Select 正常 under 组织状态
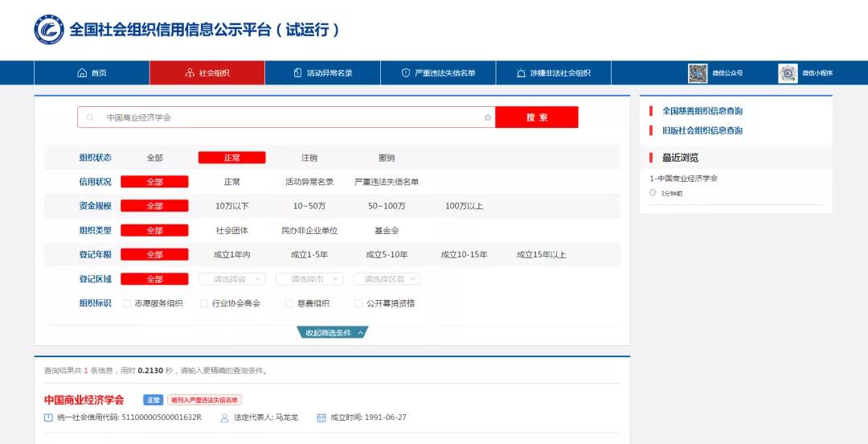Viewport: 868px width, 444px height. (x=232, y=158)
